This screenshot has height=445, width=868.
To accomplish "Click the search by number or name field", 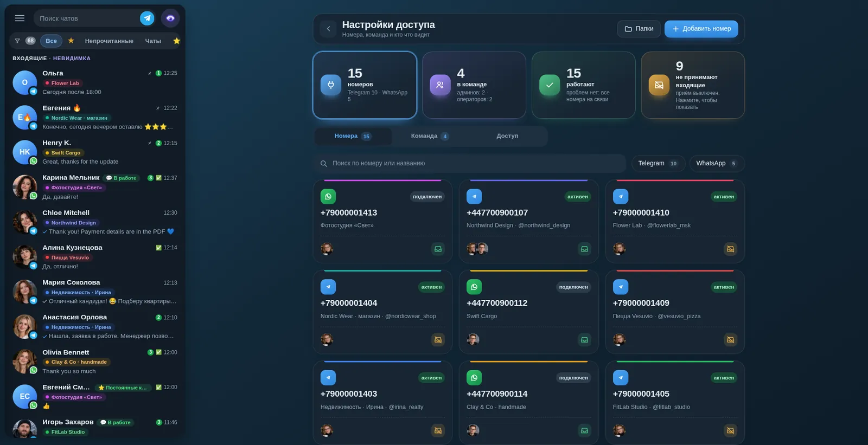I will (x=469, y=163).
